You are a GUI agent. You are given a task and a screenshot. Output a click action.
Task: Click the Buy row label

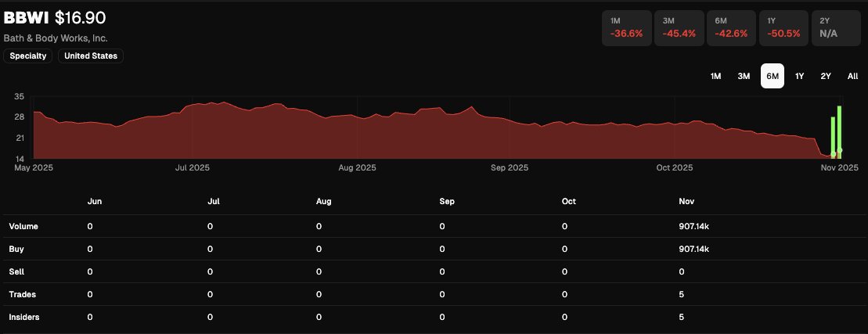(x=16, y=250)
